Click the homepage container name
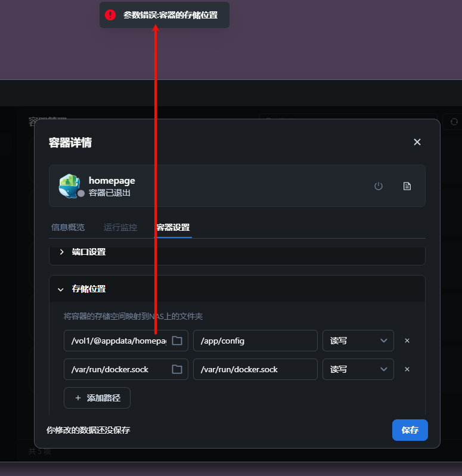The image size is (462, 476). click(x=111, y=181)
